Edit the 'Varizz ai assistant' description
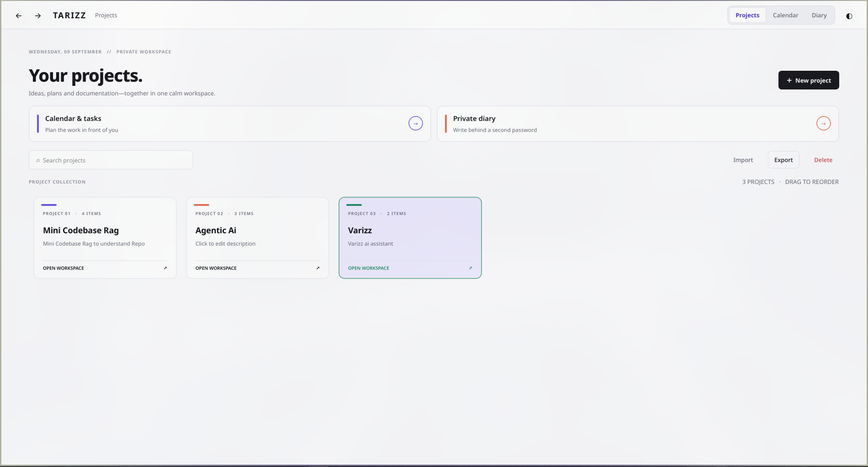This screenshot has height=467, width=868. 370,244
